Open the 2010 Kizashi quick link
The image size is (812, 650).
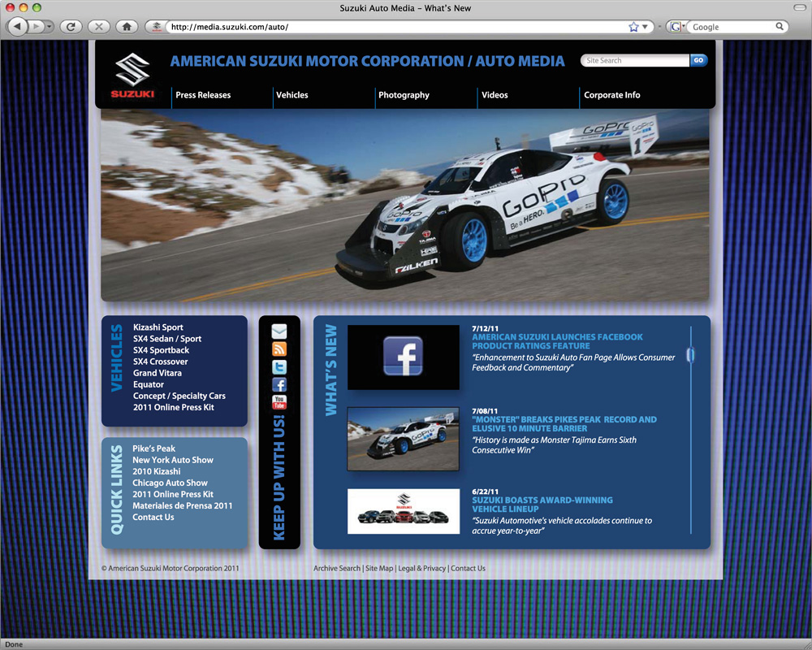click(x=157, y=471)
